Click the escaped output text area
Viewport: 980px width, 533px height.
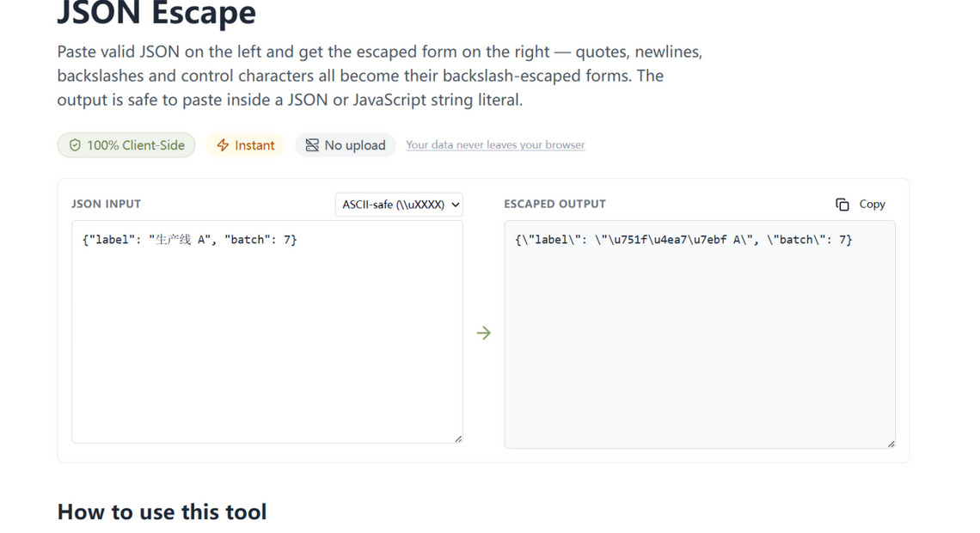pyautogui.click(x=700, y=334)
